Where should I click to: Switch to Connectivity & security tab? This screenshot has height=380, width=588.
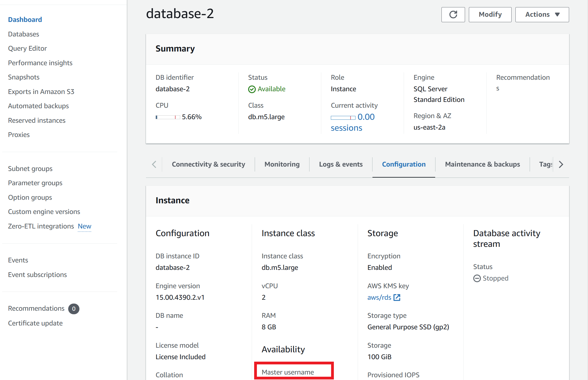click(208, 164)
